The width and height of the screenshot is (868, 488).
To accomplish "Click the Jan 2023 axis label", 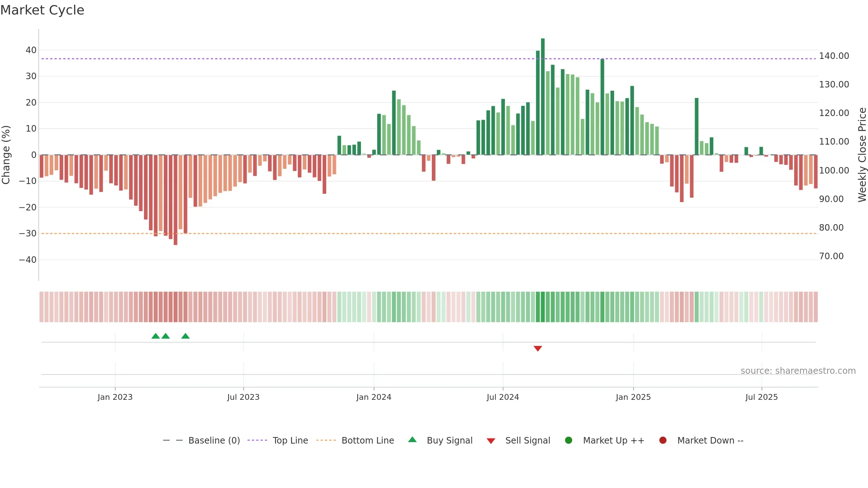I will click(115, 397).
